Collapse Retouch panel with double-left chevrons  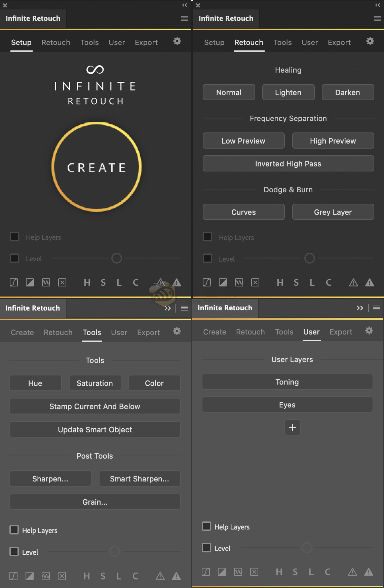(378, 5)
